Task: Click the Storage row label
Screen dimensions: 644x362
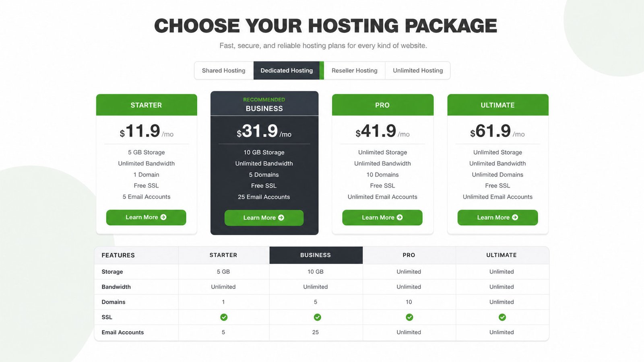Action: [x=112, y=272]
